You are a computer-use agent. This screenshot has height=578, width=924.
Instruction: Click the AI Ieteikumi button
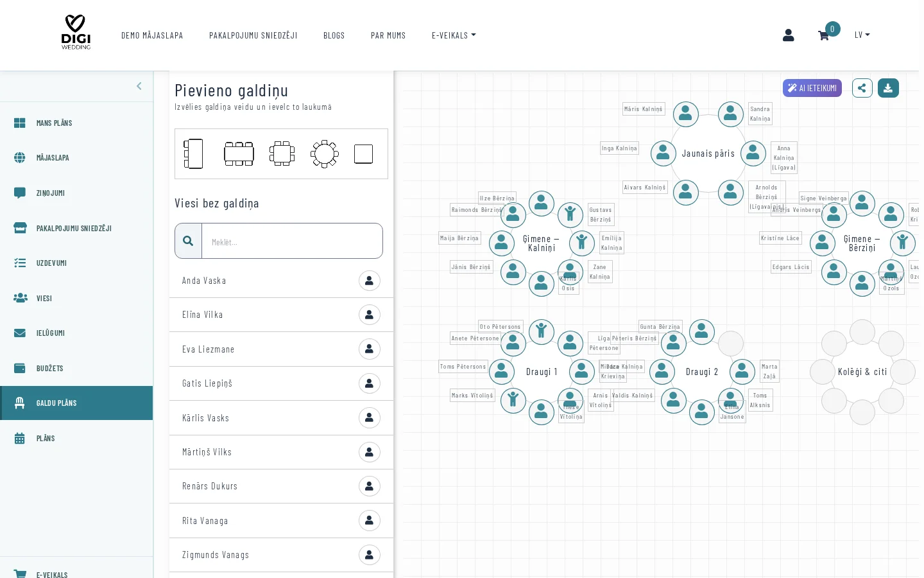point(812,88)
